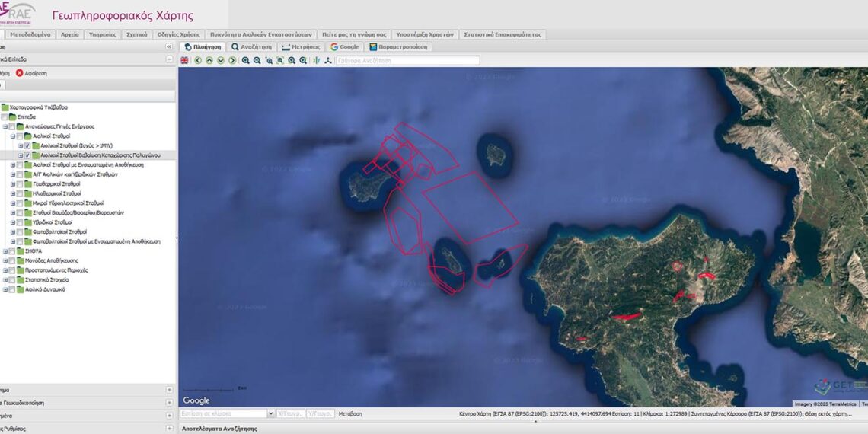Pan the map up with the arrow icon
The height and width of the screenshot is (434, 868).
[209, 60]
